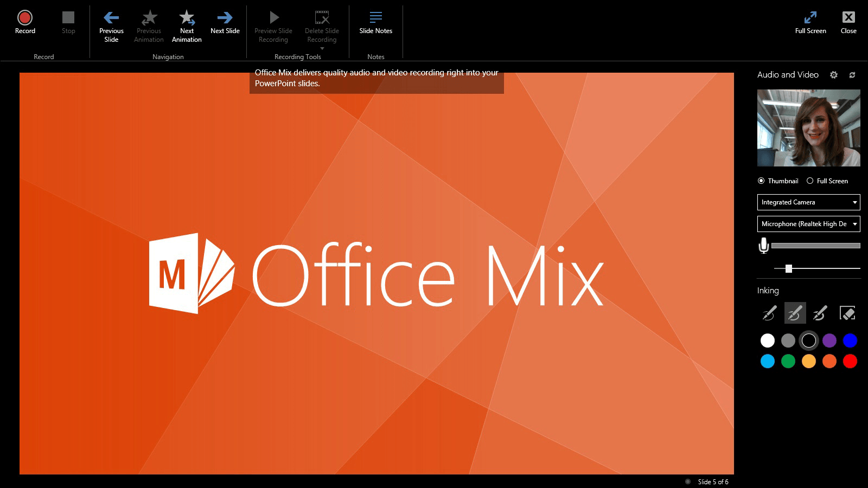
Task: Refresh the audio and video devices
Action: [x=852, y=75]
